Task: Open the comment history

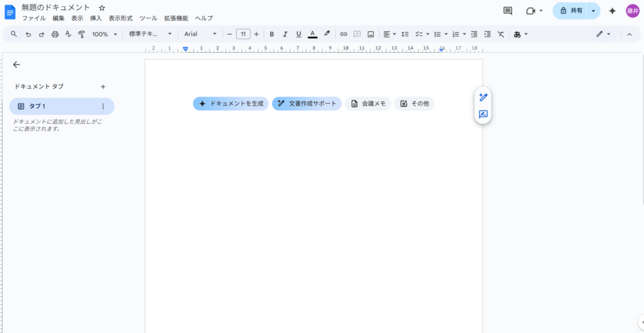Action: tap(508, 11)
